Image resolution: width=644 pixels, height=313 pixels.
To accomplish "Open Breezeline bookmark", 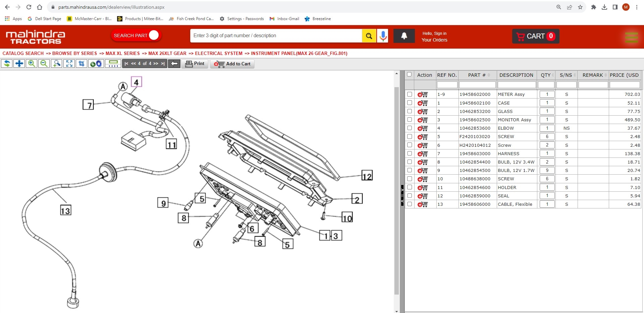I will click(x=318, y=19).
